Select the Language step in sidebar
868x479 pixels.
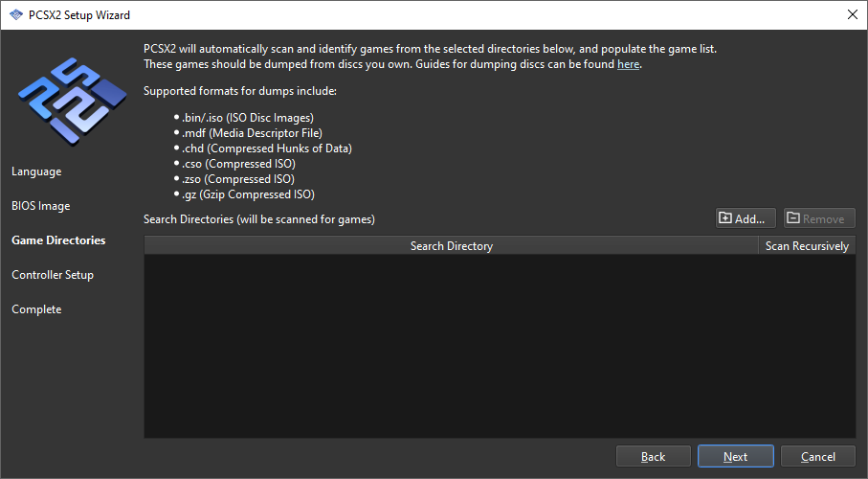tap(36, 171)
